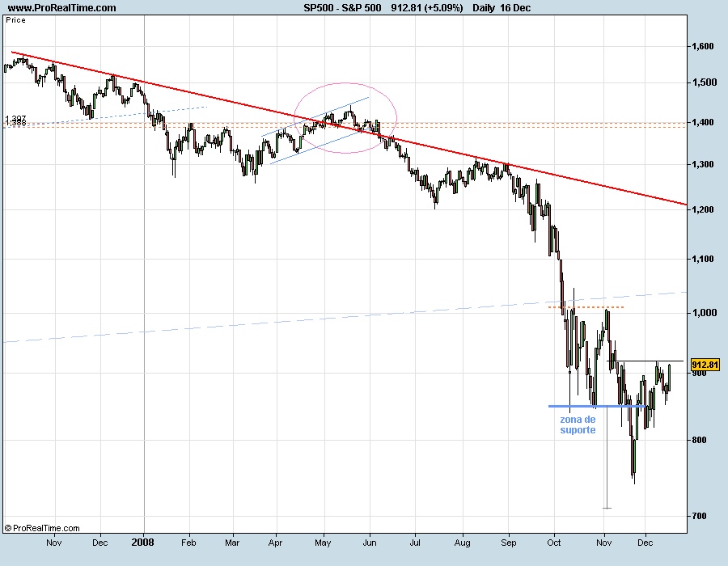The height and width of the screenshot is (566, 728).
Task: Click the Oct month label
Action: (554, 543)
